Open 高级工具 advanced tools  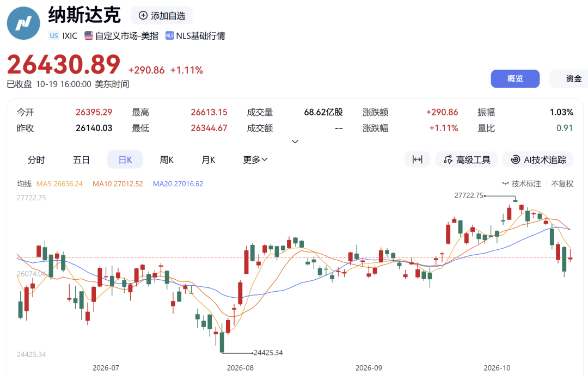pos(467,160)
